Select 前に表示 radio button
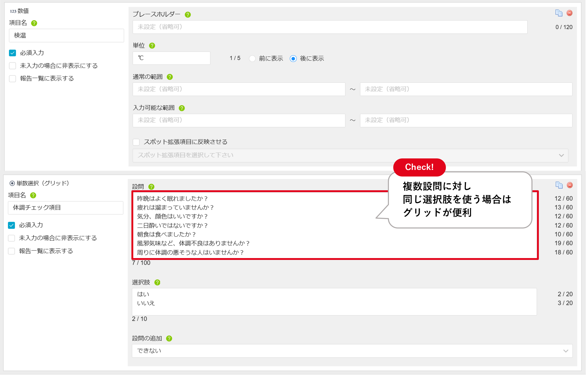Viewport: 588px width, 383px height. click(252, 59)
